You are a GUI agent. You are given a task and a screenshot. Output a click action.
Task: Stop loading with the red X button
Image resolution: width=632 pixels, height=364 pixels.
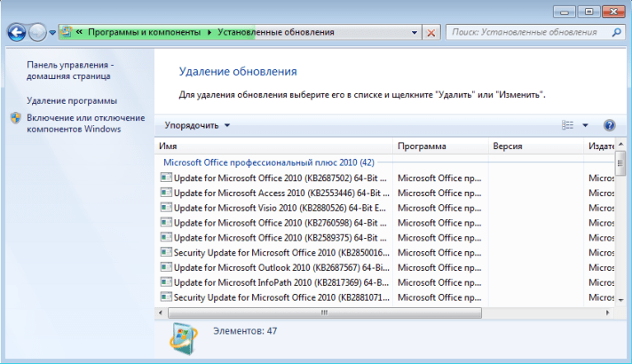(431, 33)
